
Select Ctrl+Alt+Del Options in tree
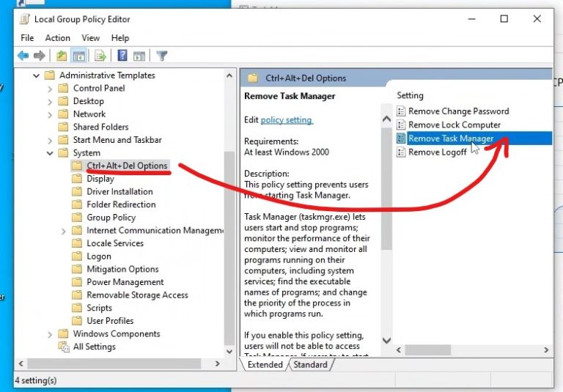[x=127, y=166]
